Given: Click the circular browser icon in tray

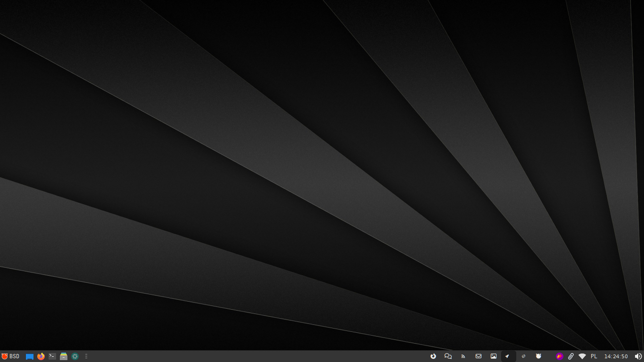Looking at the screenshot, I should pyautogui.click(x=433, y=356).
